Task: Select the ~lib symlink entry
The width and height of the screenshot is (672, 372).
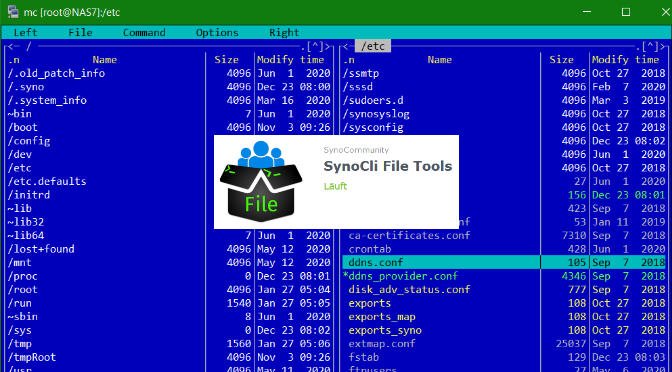Action: pyautogui.click(x=19, y=208)
